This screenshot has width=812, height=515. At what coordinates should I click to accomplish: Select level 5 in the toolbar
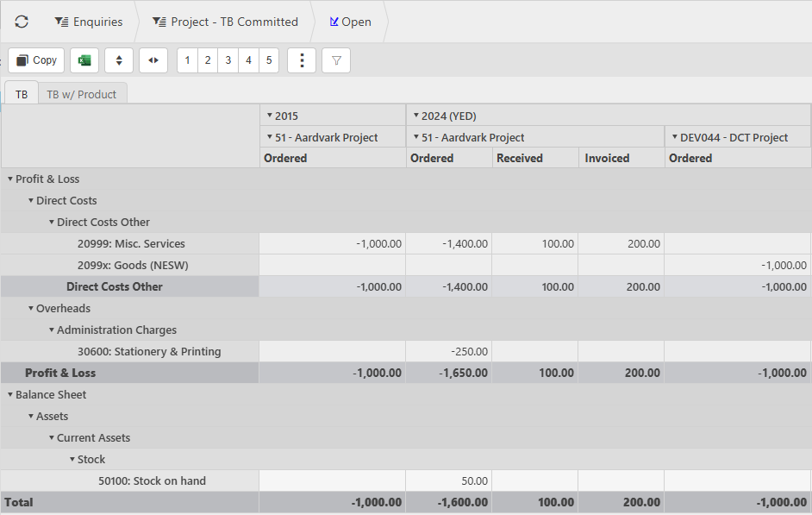click(x=269, y=60)
